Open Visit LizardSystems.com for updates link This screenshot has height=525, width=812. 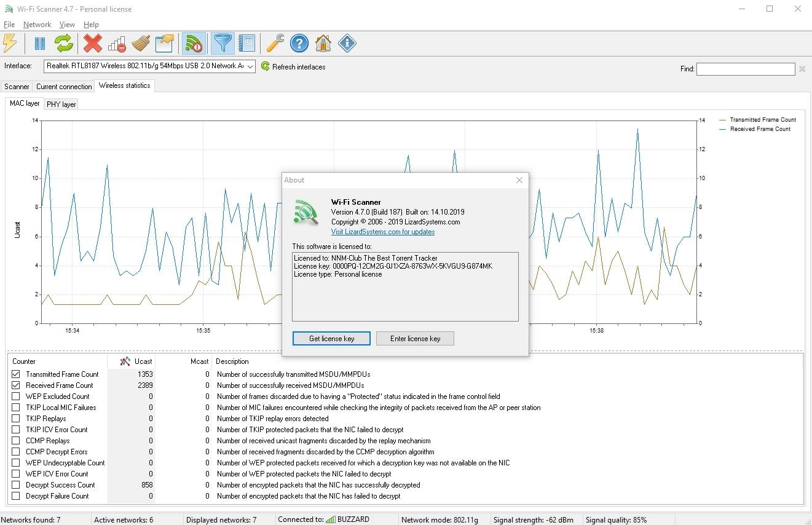383,232
